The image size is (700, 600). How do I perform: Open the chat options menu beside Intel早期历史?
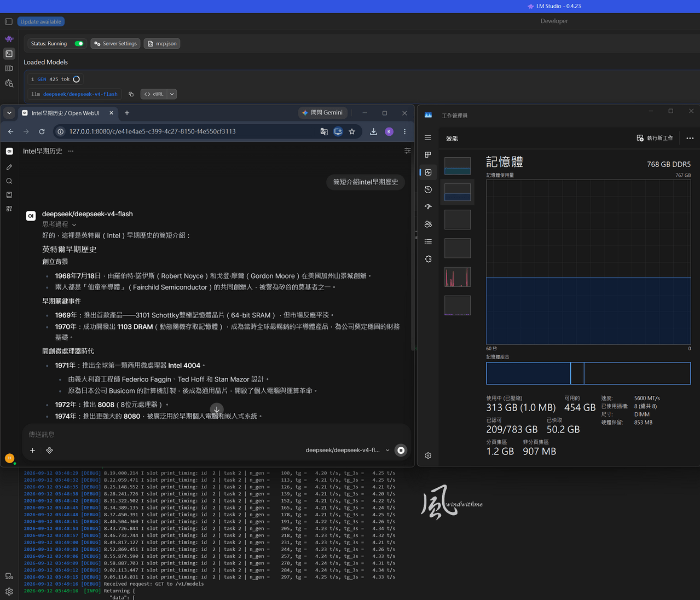(x=71, y=151)
